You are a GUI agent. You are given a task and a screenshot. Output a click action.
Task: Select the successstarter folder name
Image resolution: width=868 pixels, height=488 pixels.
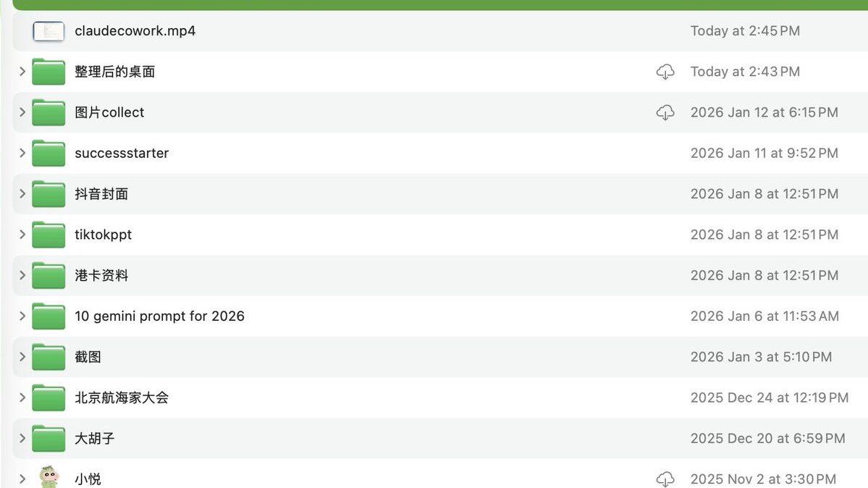(x=122, y=153)
